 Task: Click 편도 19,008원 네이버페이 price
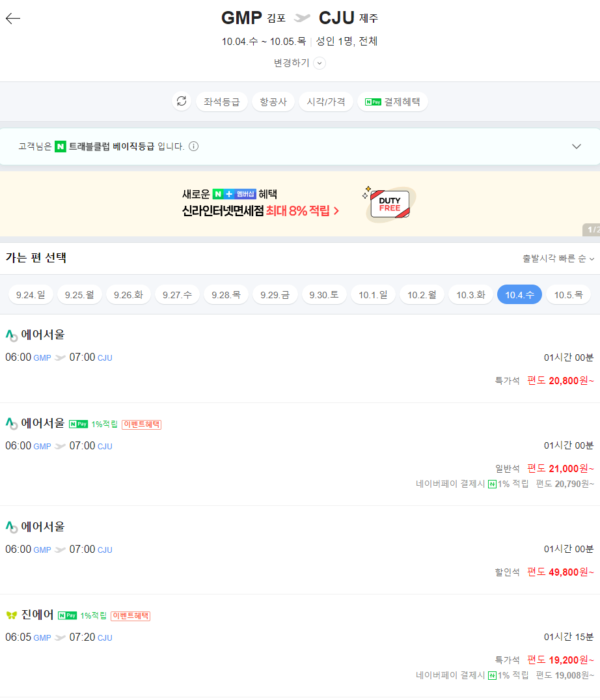pos(565,675)
